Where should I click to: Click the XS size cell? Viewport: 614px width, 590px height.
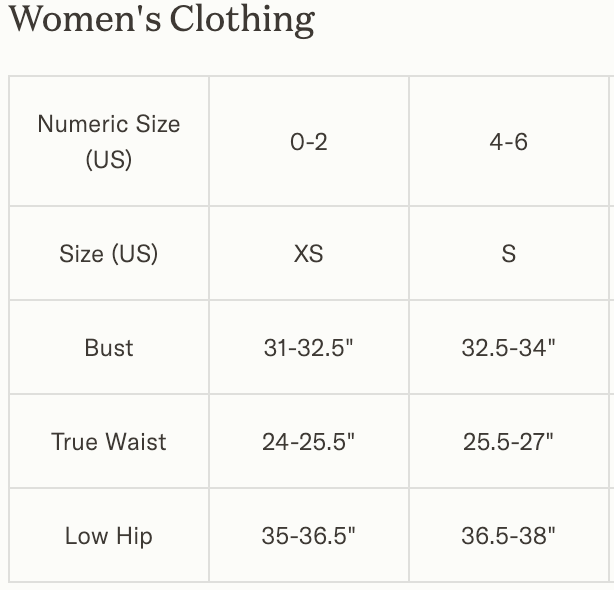(x=309, y=254)
